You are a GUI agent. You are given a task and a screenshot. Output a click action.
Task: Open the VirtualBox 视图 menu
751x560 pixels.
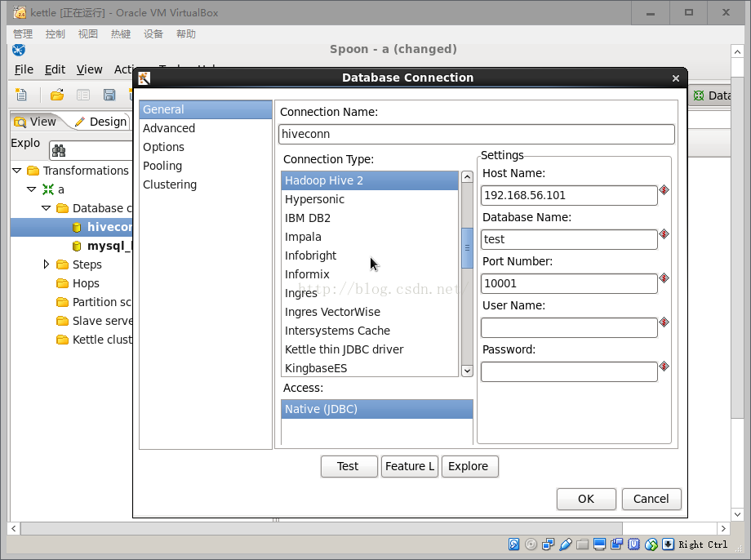(x=88, y=34)
